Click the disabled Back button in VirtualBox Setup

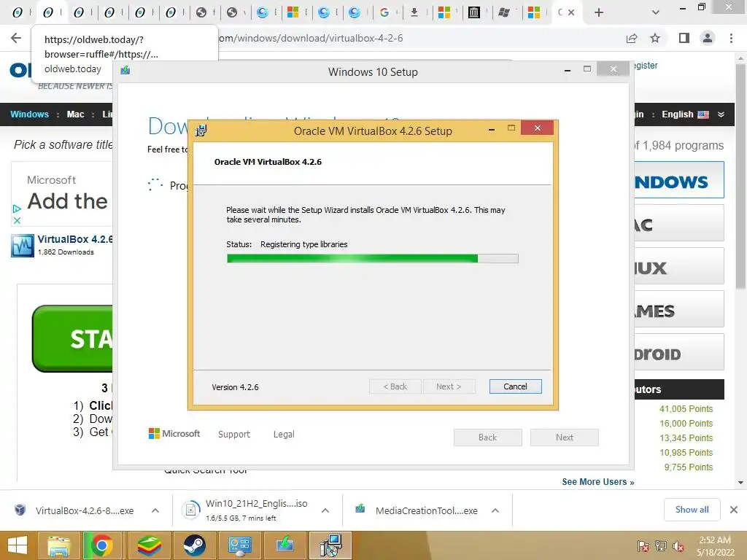[x=395, y=386]
